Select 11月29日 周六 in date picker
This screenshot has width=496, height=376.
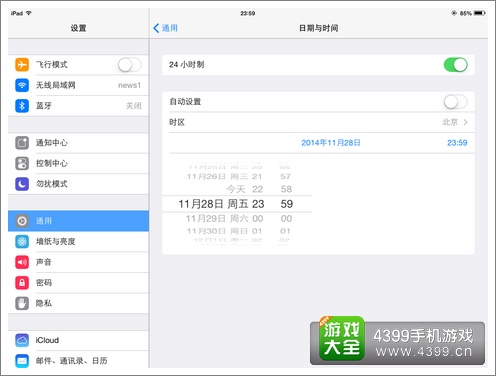217,219
